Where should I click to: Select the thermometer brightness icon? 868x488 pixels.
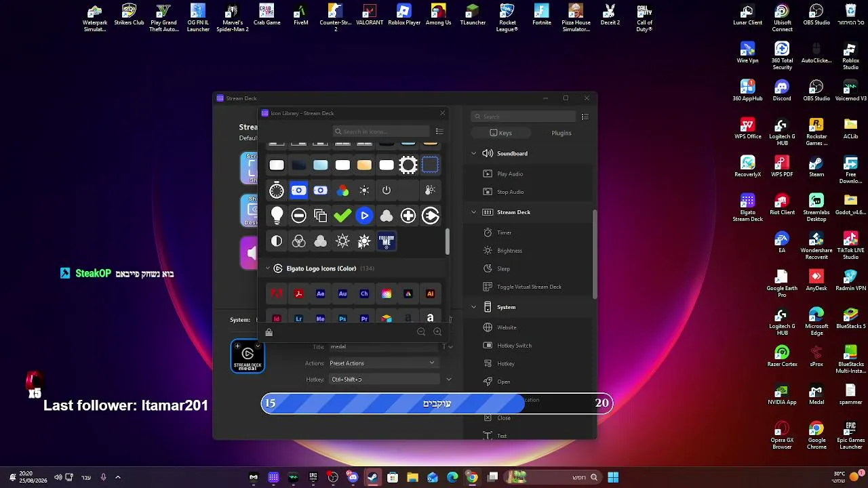(430, 190)
